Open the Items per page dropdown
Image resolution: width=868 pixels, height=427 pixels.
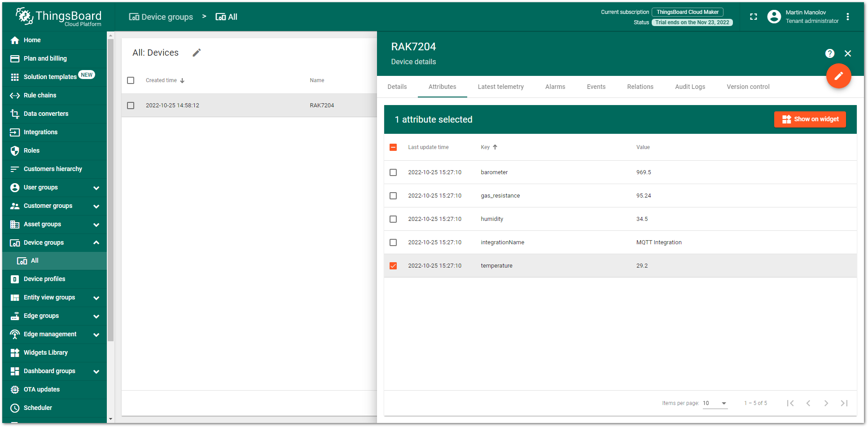click(715, 403)
